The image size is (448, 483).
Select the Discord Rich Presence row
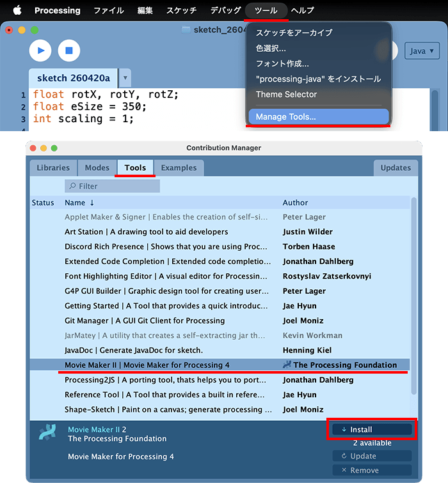(x=220, y=247)
